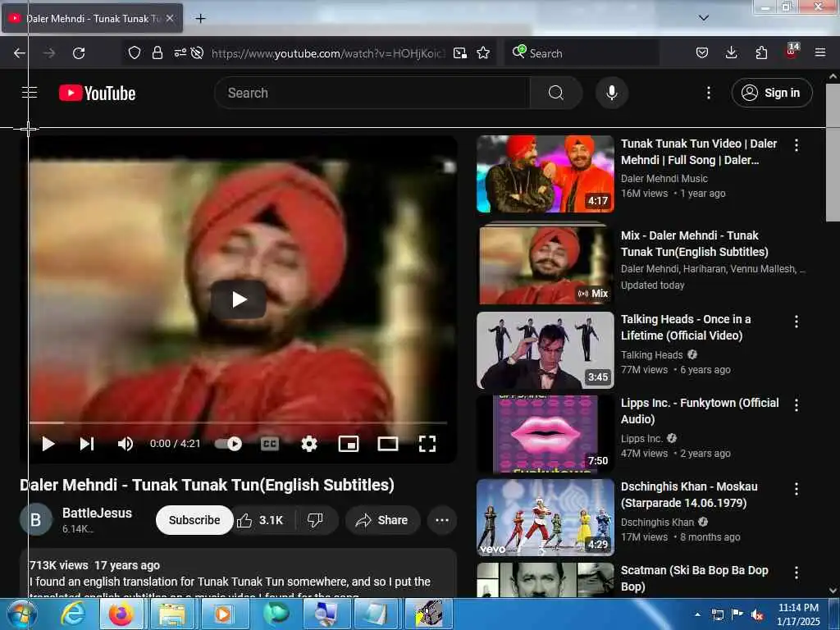Open more actions ellipsis beside Share
The image size is (840, 630).
click(x=442, y=520)
